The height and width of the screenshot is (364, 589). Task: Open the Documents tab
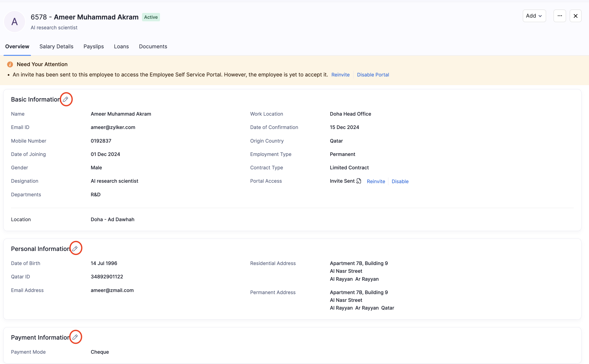[153, 46]
